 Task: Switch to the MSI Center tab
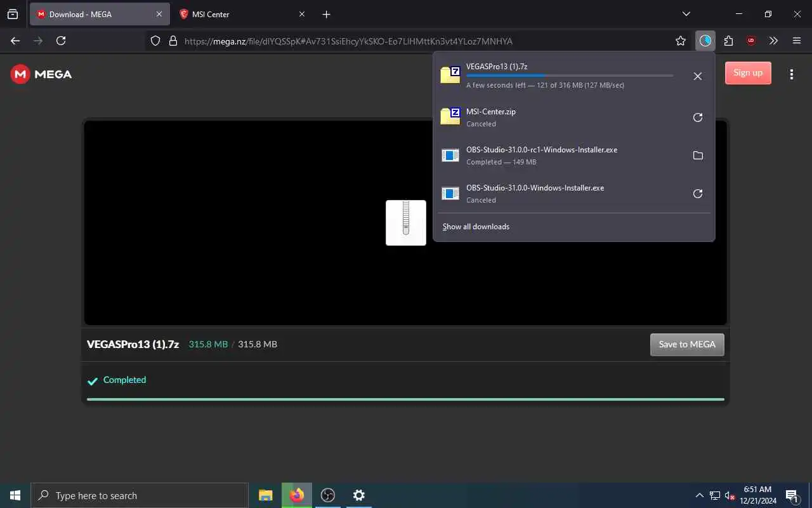pos(242,14)
